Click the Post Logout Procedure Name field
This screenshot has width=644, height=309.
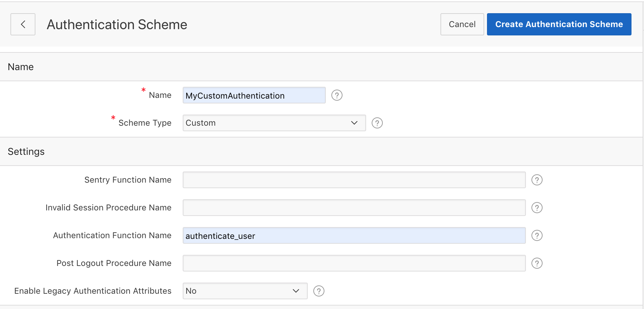click(x=354, y=263)
